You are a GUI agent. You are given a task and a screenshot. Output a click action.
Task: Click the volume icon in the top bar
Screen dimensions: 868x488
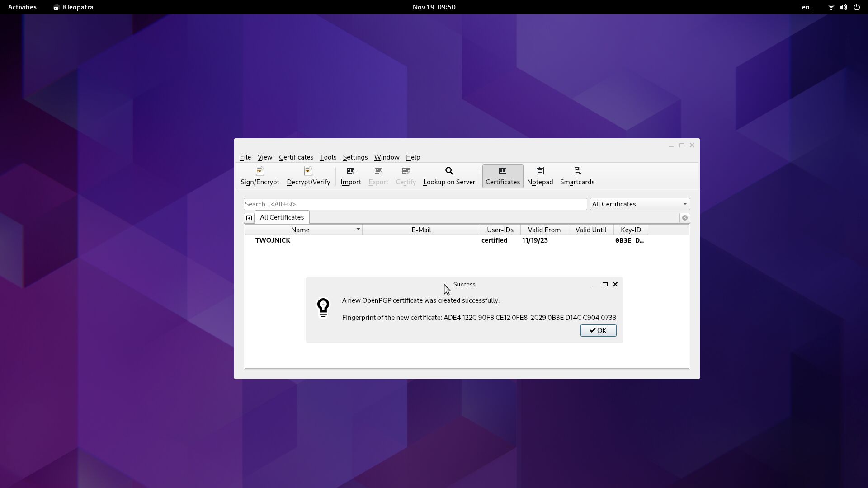[x=843, y=7]
